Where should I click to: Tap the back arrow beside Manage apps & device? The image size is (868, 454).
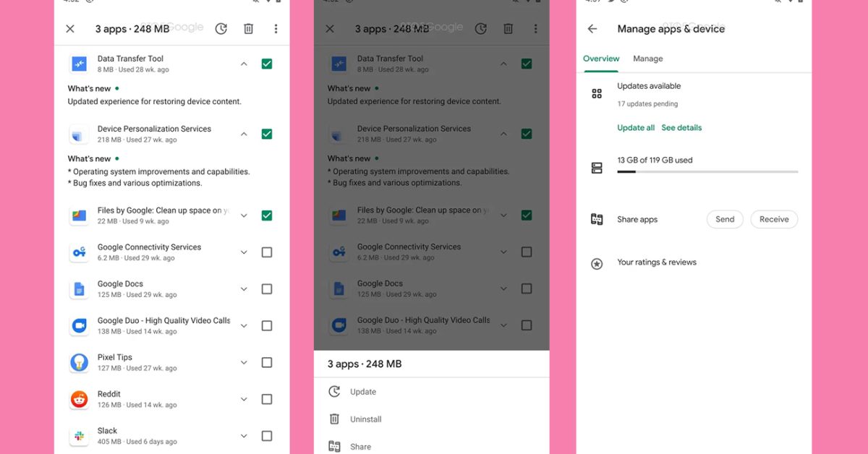point(592,29)
